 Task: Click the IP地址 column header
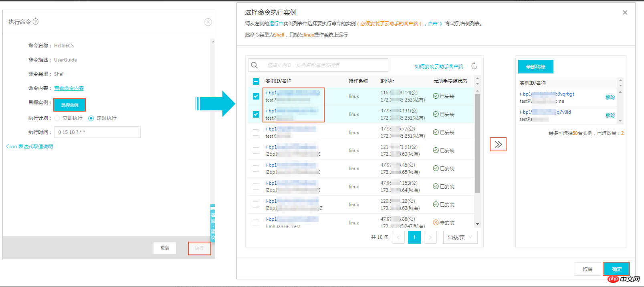(x=387, y=81)
